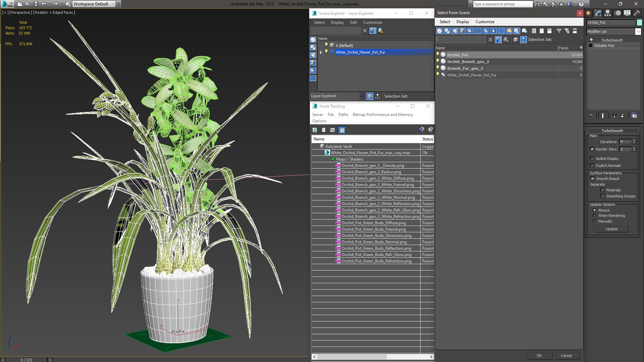Viewport: 644px width, 362px height.
Task: Enable Isoline Display checkbox
Action: (x=592, y=159)
